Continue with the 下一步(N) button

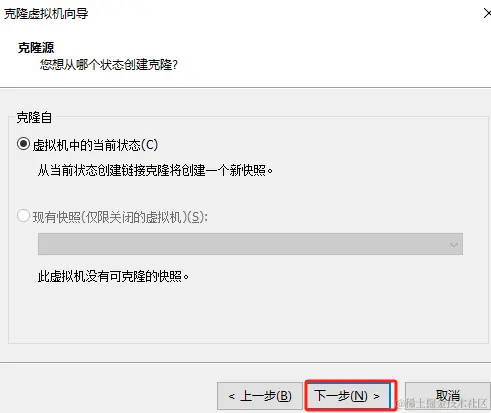pyautogui.click(x=348, y=396)
